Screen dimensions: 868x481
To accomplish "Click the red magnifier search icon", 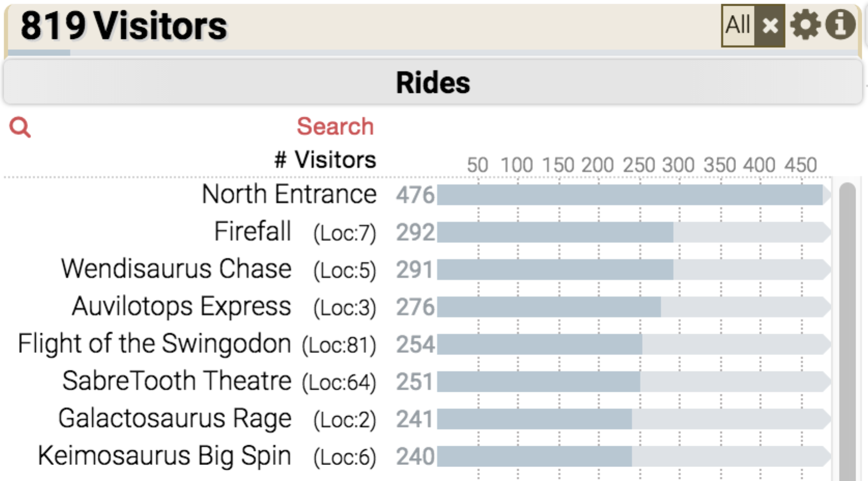I will click(x=20, y=127).
